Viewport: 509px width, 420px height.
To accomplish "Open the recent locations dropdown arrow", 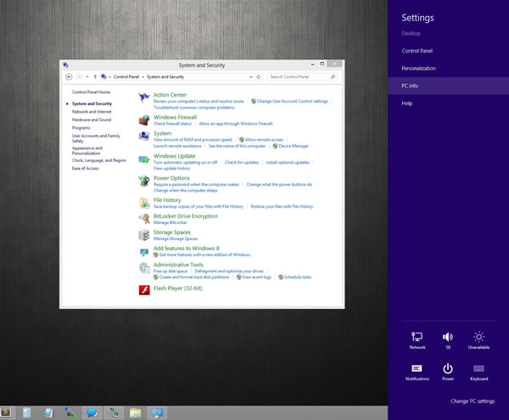I will (x=87, y=77).
